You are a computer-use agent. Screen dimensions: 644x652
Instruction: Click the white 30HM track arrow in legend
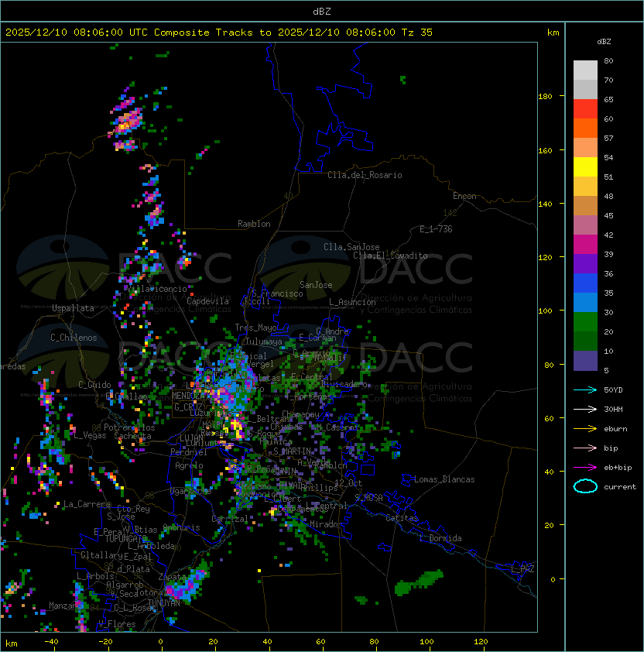pyautogui.click(x=585, y=410)
